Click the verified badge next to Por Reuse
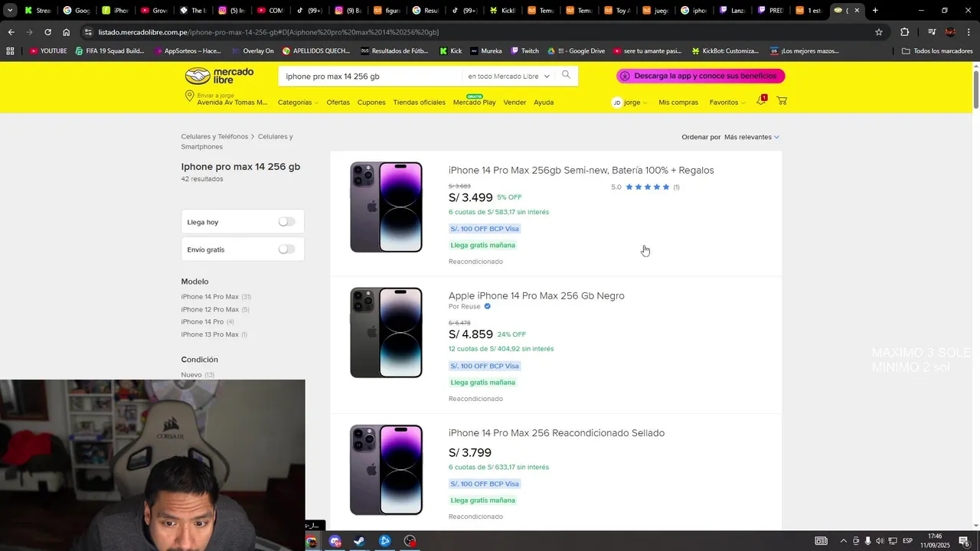The width and height of the screenshot is (980, 551). point(488,306)
